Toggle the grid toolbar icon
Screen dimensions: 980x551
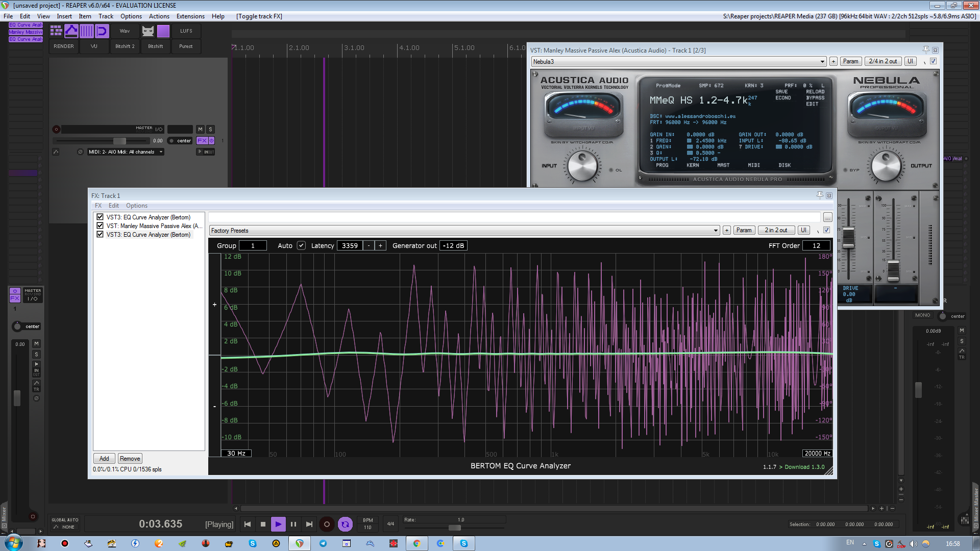tap(56, 31)
